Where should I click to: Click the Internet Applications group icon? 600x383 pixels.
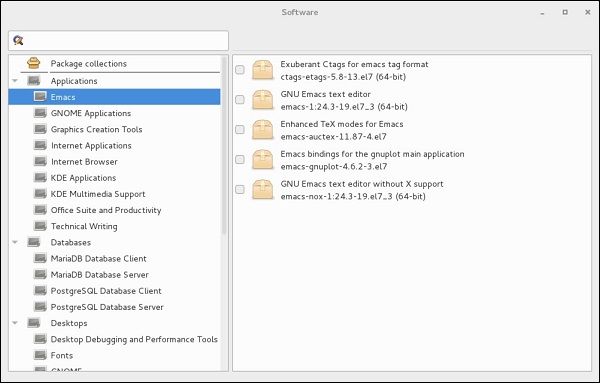40,145
